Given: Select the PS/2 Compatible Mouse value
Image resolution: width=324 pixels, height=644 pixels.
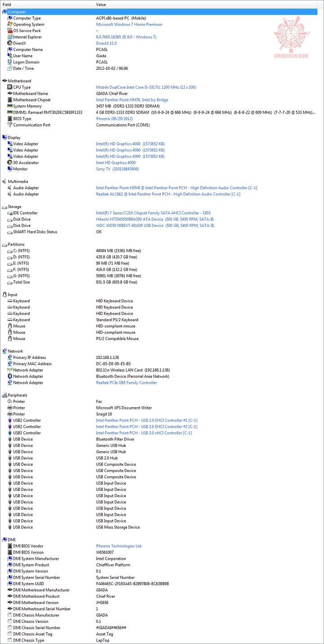Looking at the screenshot, I should coord(117,339).
